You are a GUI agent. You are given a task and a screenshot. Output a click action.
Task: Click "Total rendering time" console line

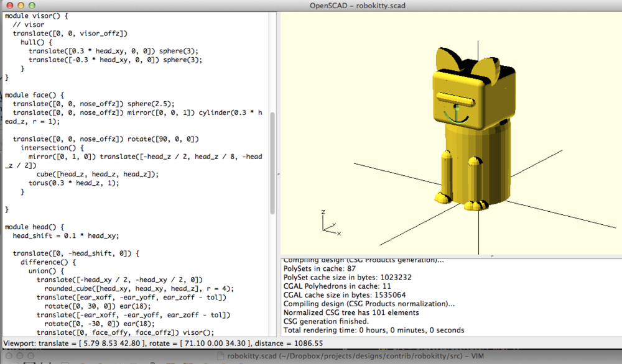374,330
